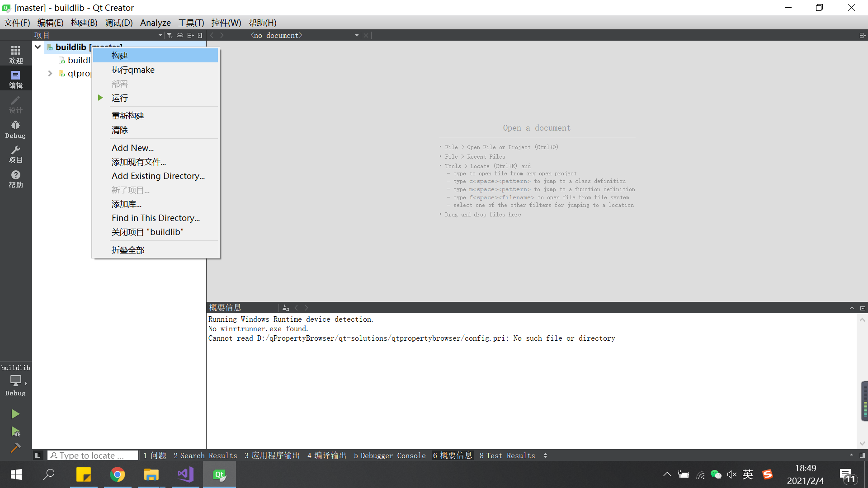868x488 pixels.
Task: Toggle the left sidebar visibility button
Action: (x=38, y=455)
